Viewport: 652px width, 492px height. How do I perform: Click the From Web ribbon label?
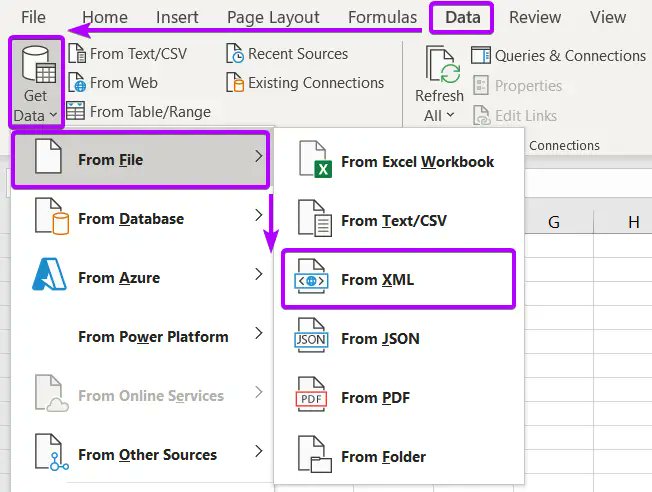124,83
